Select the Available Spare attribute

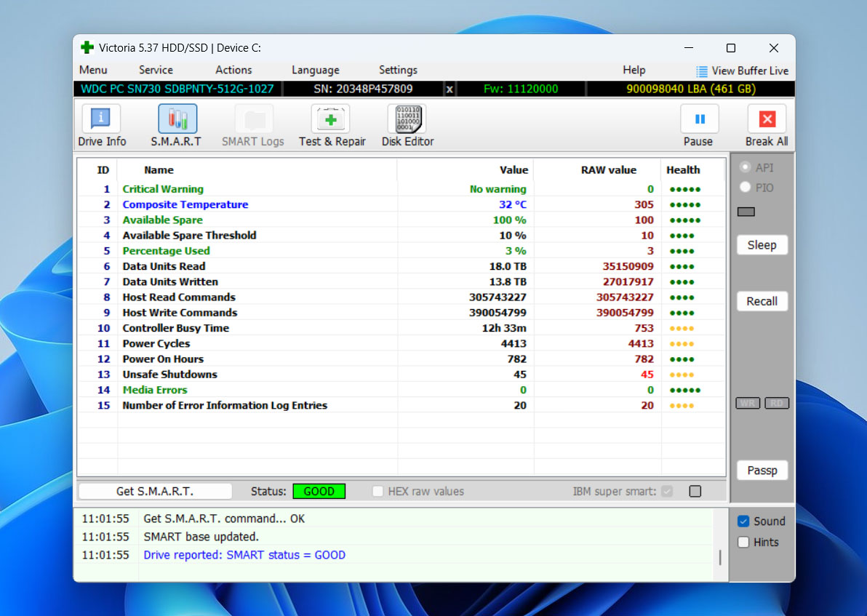[x=401, y=220]
